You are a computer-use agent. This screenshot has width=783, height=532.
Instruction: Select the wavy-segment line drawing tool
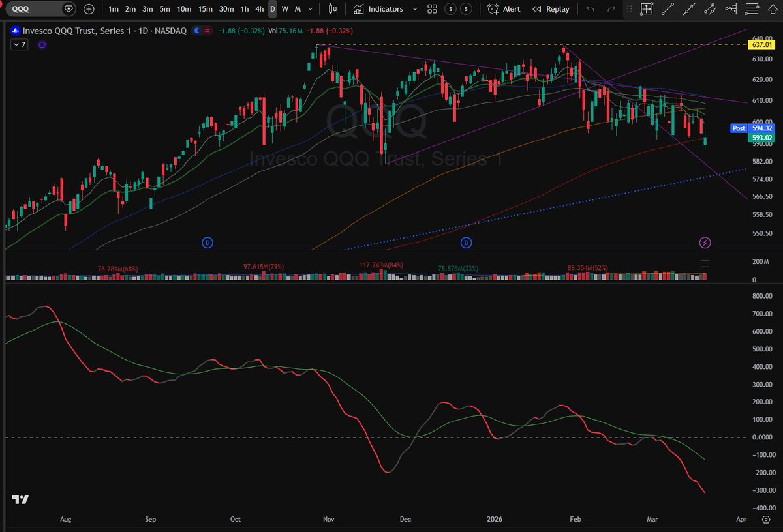[x=711, y=9]
